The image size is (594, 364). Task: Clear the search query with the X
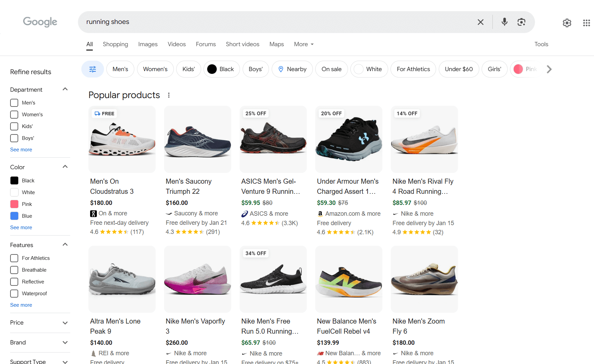coord(481,22)
